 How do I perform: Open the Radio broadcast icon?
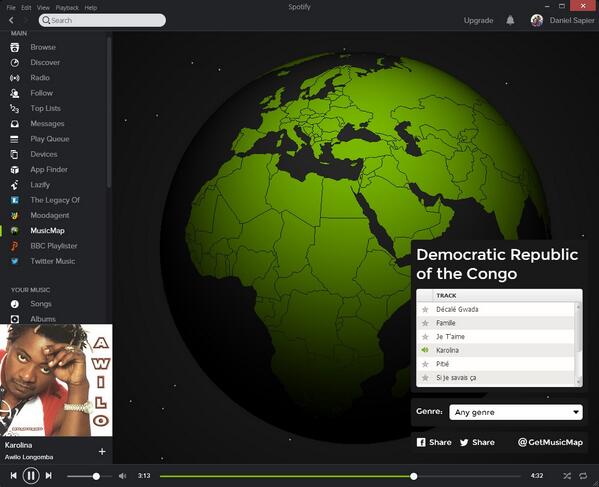point(15,78)
